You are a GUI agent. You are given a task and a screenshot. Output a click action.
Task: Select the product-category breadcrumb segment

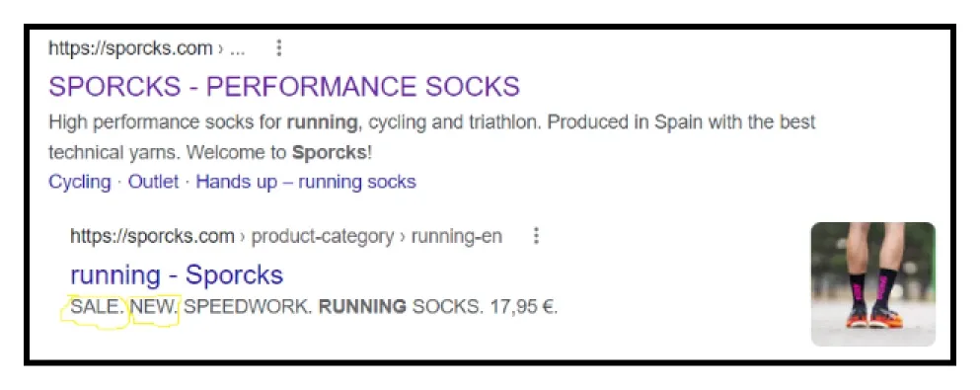[x=323, y=236]
